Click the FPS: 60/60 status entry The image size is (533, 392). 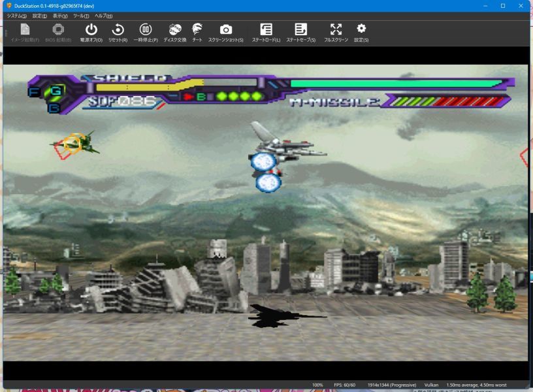pos(344,385)
